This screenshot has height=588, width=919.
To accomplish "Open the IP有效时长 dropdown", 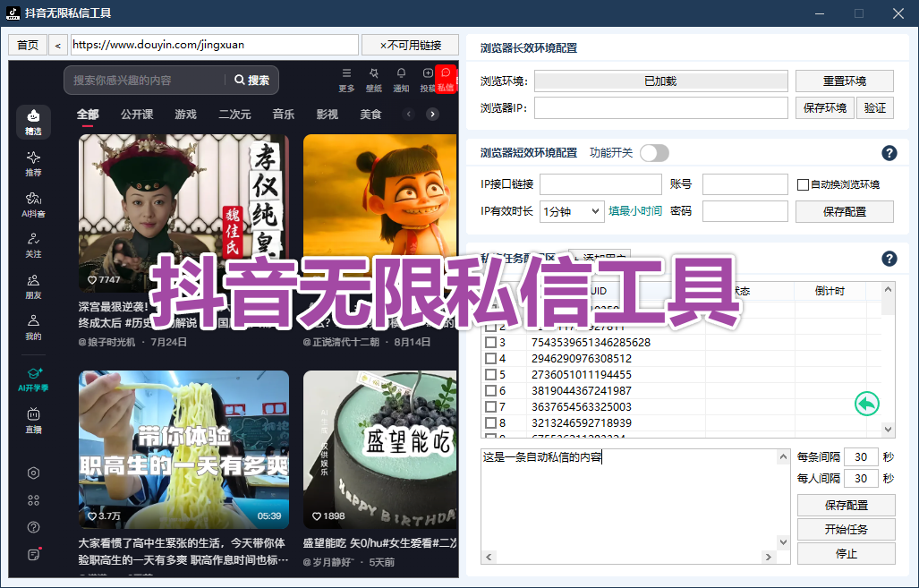I will [571, 211].
